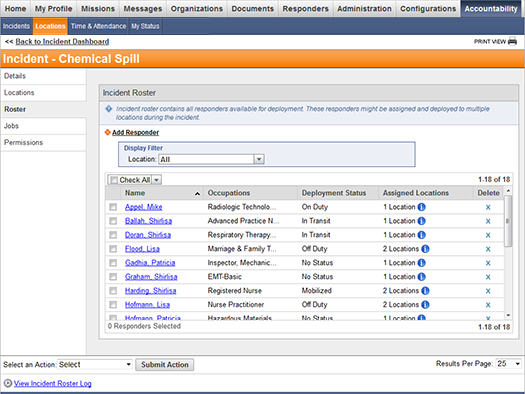This screenshot has width=525, height=394.
Task: Delete Harding, Shirlisa with the X icon
Action: tap(488, 291)
